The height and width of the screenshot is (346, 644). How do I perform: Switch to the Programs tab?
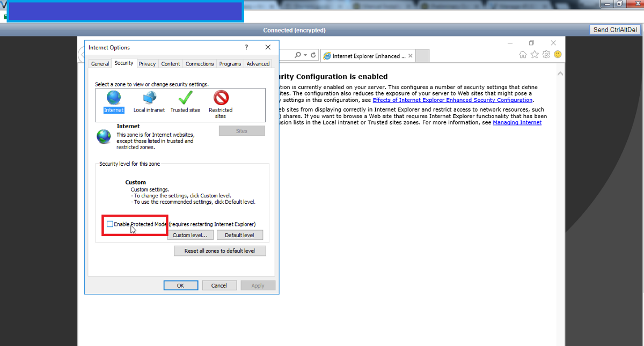click(230, 64)
